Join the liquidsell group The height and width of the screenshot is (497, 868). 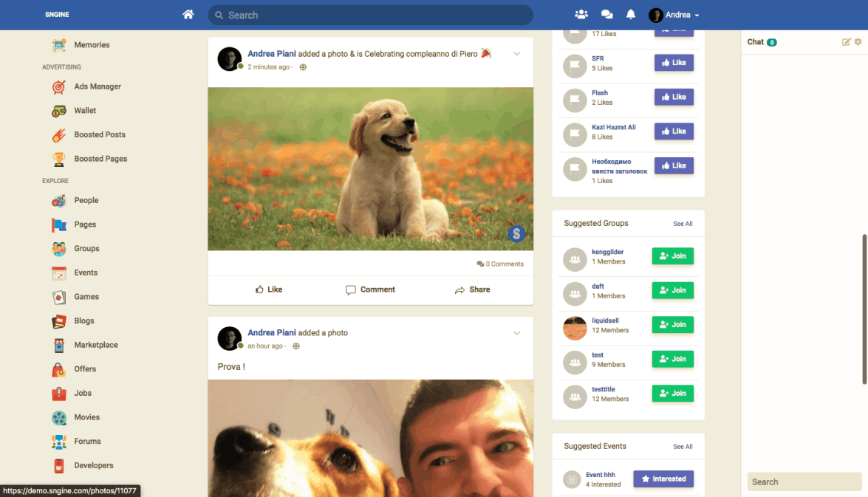coord(672,325)
